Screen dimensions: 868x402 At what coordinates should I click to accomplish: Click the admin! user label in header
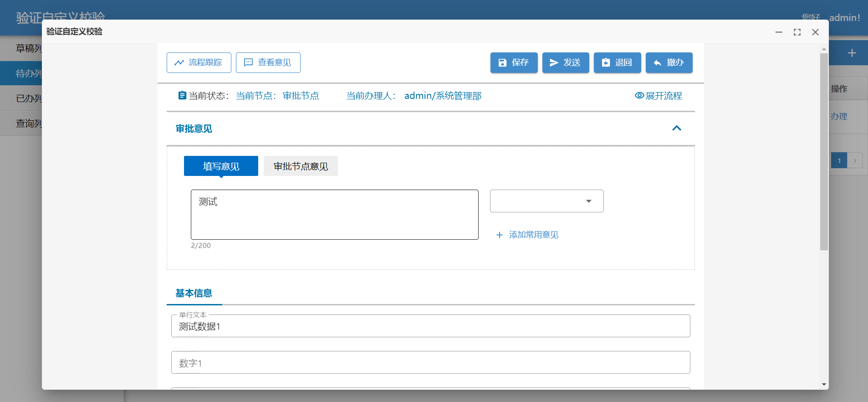coord(844,17)
